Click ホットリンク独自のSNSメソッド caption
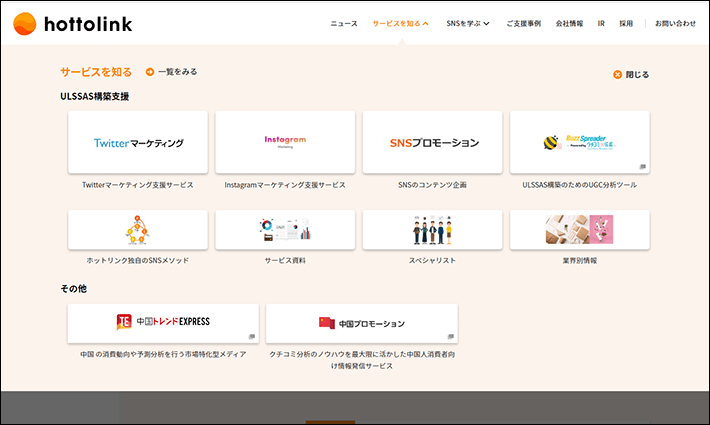The height and width of the screenshot is (425, 710). [138, 260]
